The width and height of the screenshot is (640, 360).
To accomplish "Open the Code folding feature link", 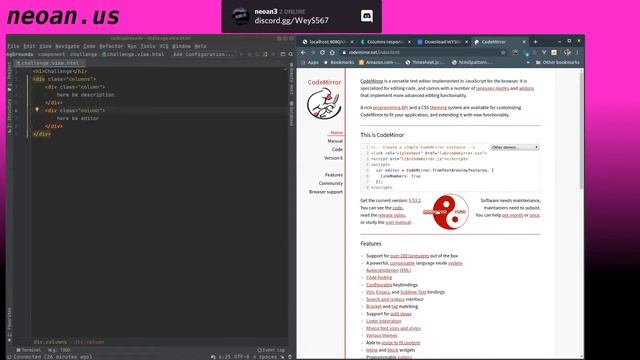I will [379, 278].
